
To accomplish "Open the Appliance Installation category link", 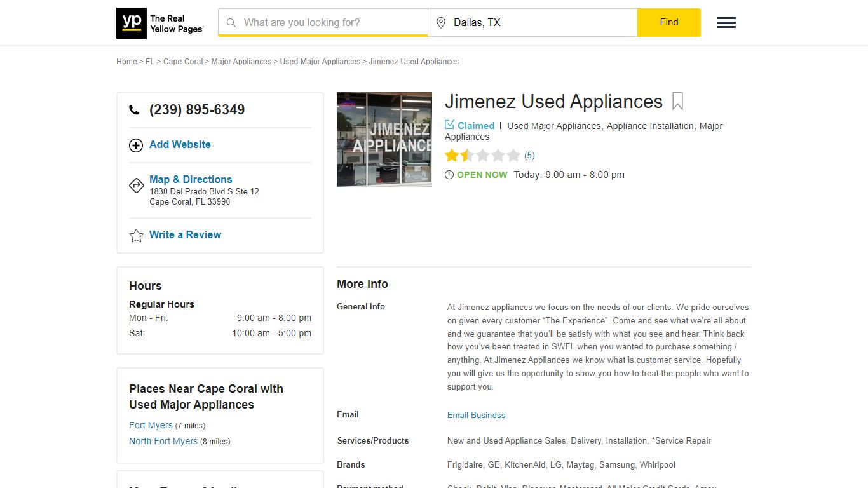I will (x=650, y=126).
